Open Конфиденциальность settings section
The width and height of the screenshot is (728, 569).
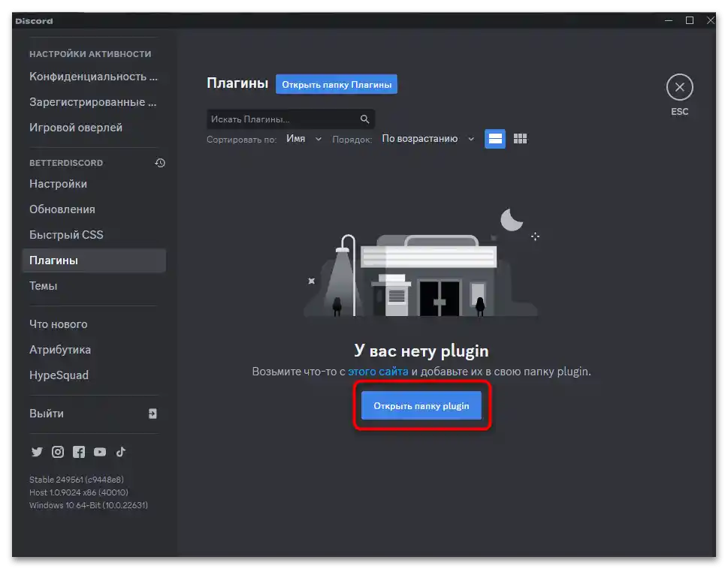click(x=94, y=77)
